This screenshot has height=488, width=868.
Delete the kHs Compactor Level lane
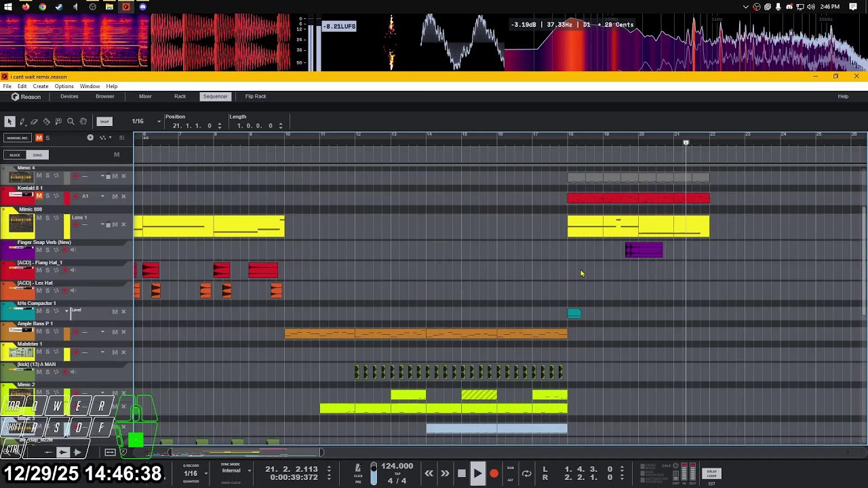(123, 312)
